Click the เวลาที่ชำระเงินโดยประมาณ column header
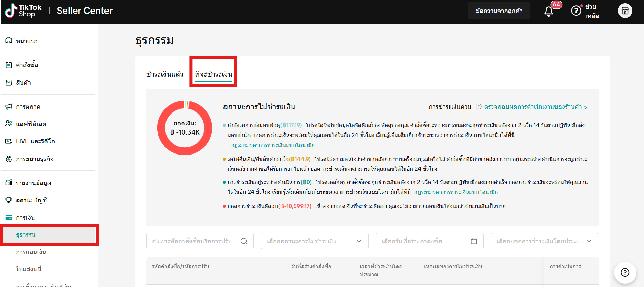 (381, 270)
